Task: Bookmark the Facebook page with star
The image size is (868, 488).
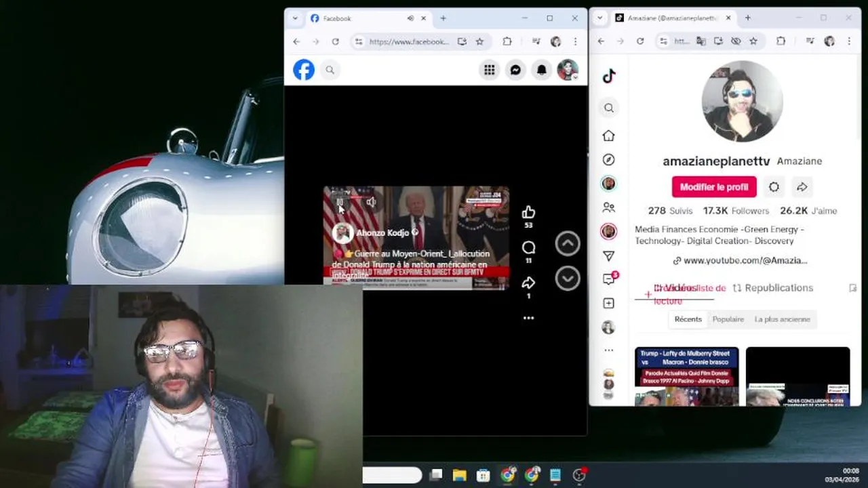Action: (479, 41)
